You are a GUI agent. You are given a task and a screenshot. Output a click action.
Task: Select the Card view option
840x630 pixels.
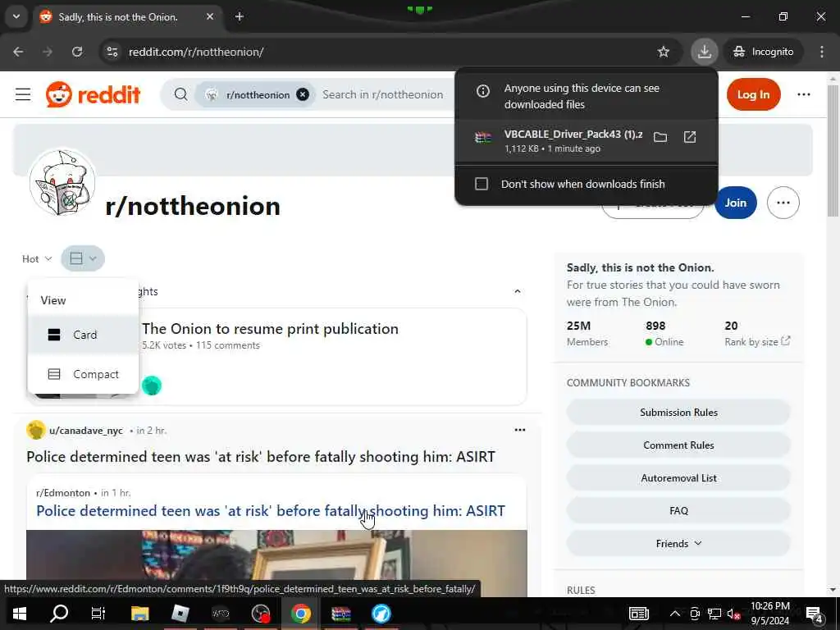tap(83, 335)
